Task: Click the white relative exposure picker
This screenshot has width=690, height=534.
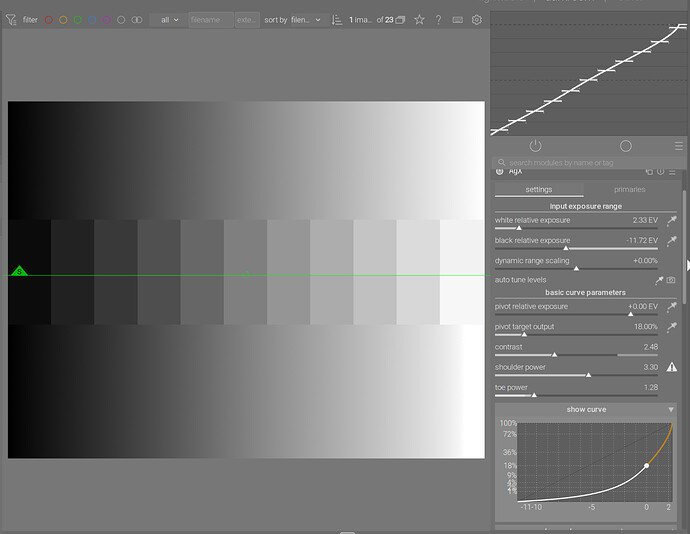Action: (x=672, y=220)
